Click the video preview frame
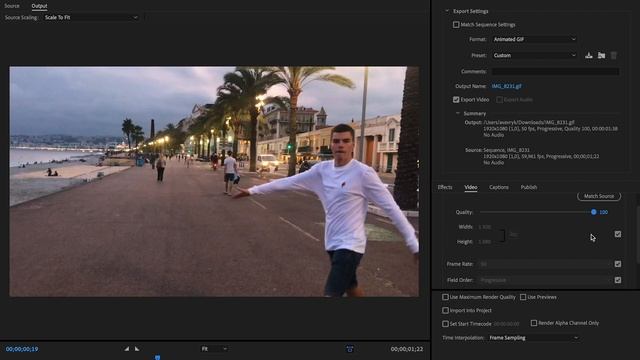Screen dimensions: 640x360 [214, 181]
